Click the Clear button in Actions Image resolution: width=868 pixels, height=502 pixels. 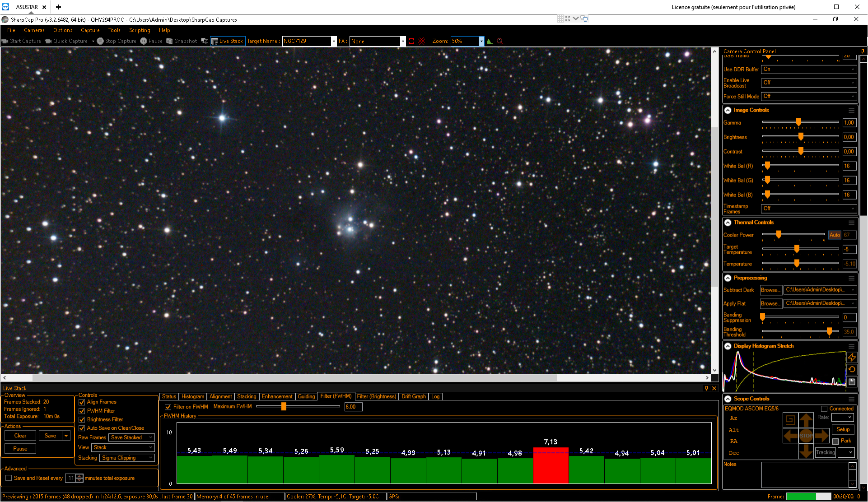[20, 436]
